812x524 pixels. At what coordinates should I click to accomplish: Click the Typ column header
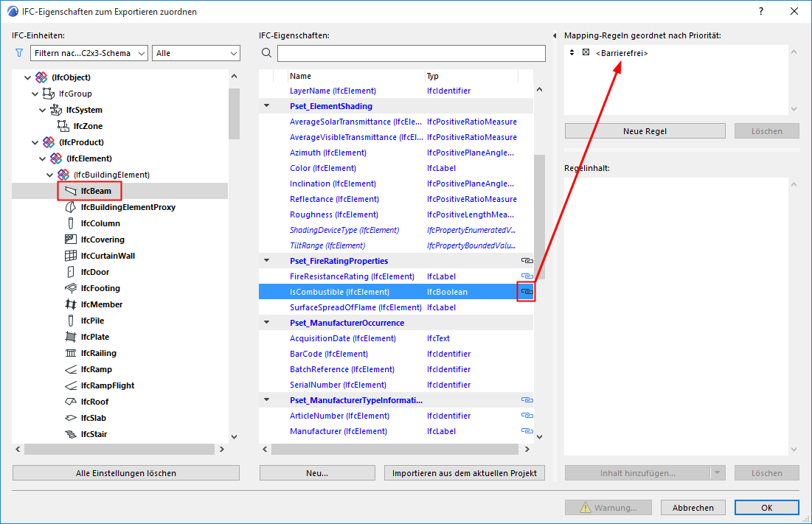tap(471, 76)
